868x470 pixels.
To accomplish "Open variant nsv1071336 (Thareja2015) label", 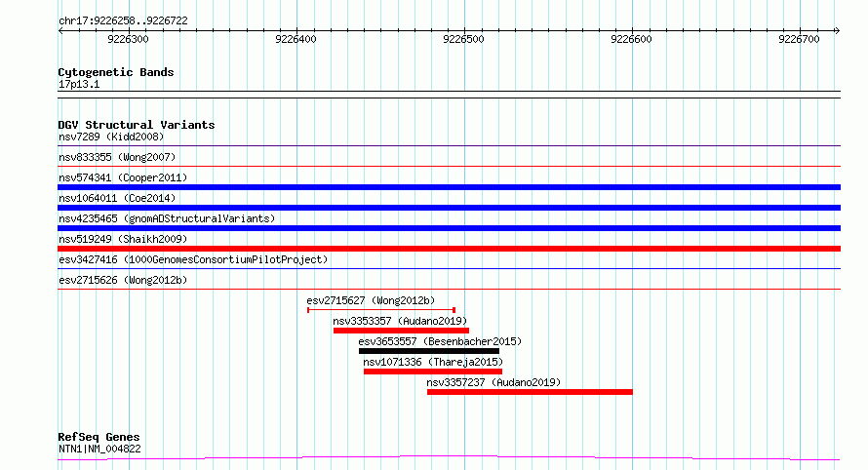I will [x=433, y=362].
